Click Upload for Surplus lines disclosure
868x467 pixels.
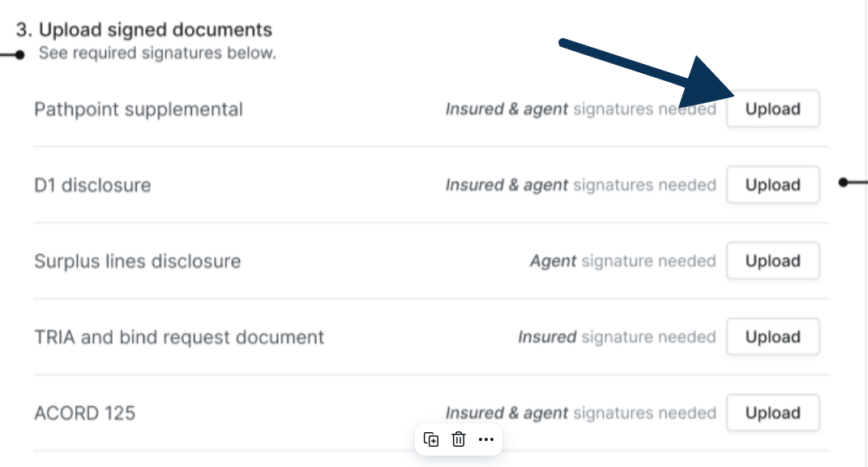click(772, 261)
